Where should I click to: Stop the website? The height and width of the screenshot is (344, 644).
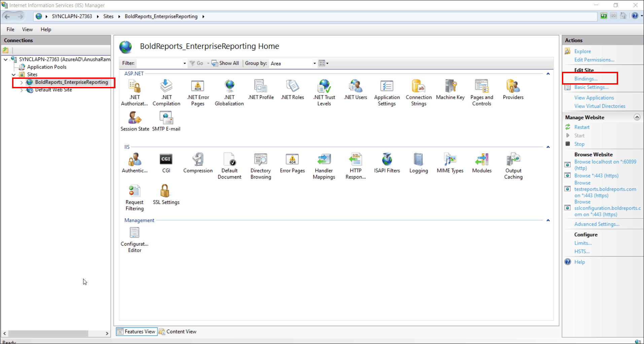pyautogui.click(x=579, y=144)
